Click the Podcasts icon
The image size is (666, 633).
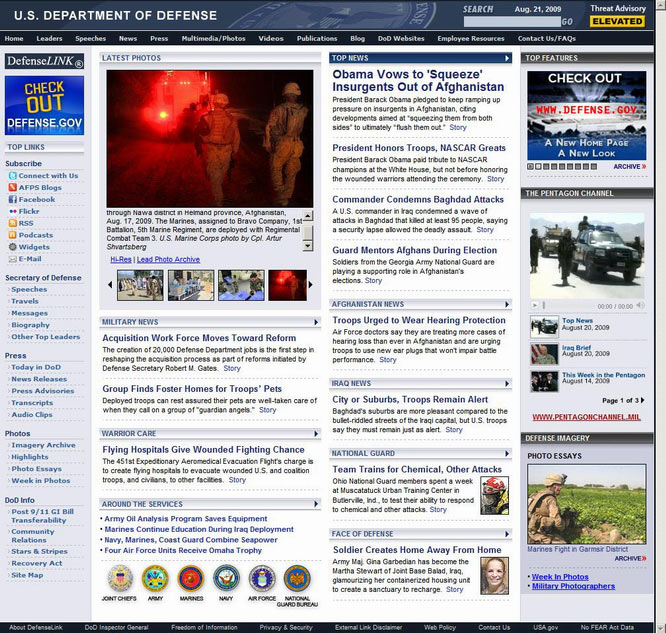click(13, 235)
